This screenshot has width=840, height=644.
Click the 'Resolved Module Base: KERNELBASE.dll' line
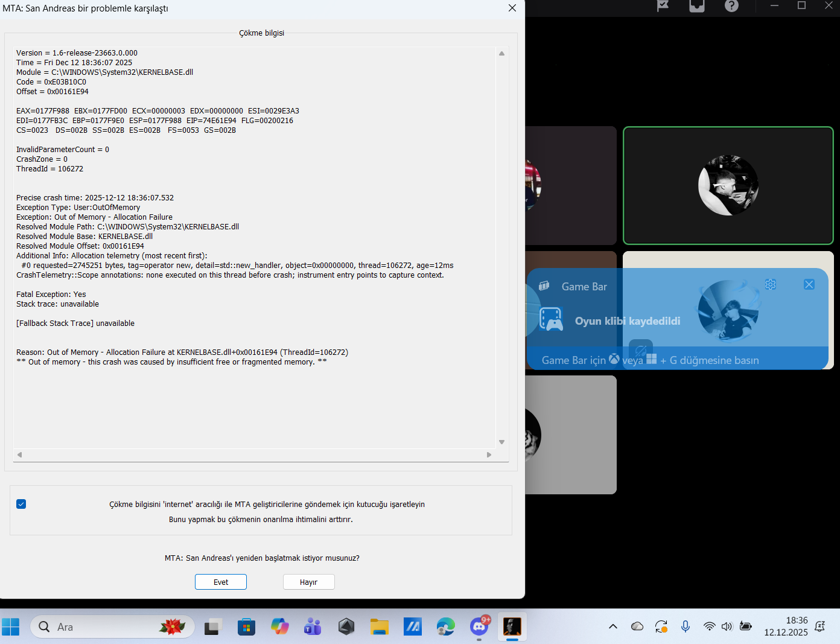coord(84,237)
